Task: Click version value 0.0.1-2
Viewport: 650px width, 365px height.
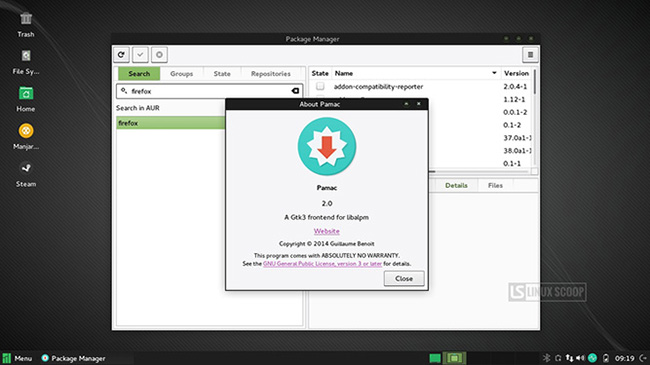Action: [515, 112]
